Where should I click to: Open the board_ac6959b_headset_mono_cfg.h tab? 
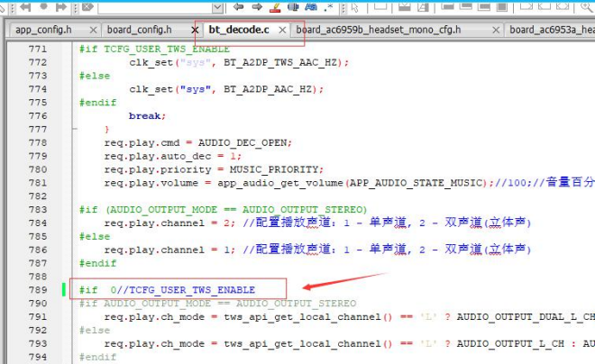pyautogui.click(x=379, y=30)
